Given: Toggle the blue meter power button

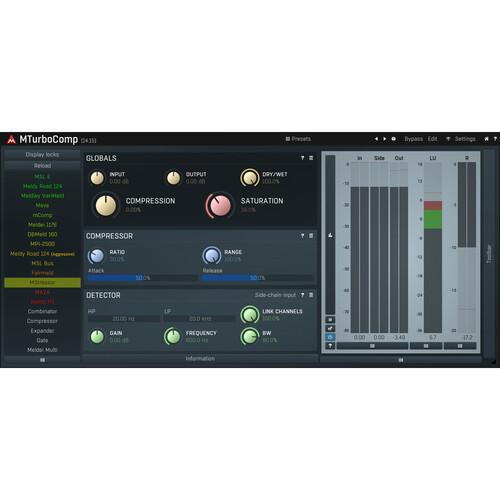Looking at the screenshot, I should coord(330,337).
